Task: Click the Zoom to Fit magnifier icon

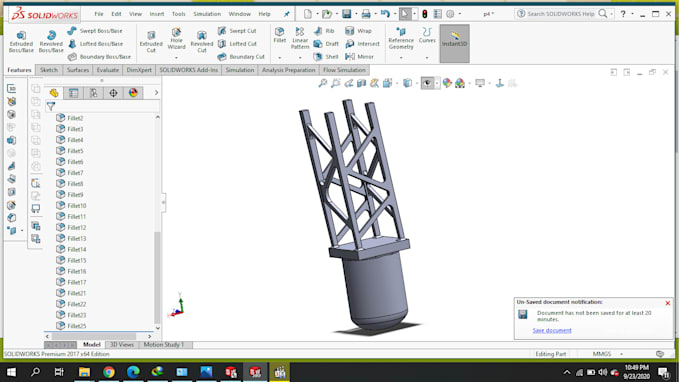Action: point(323,83)
